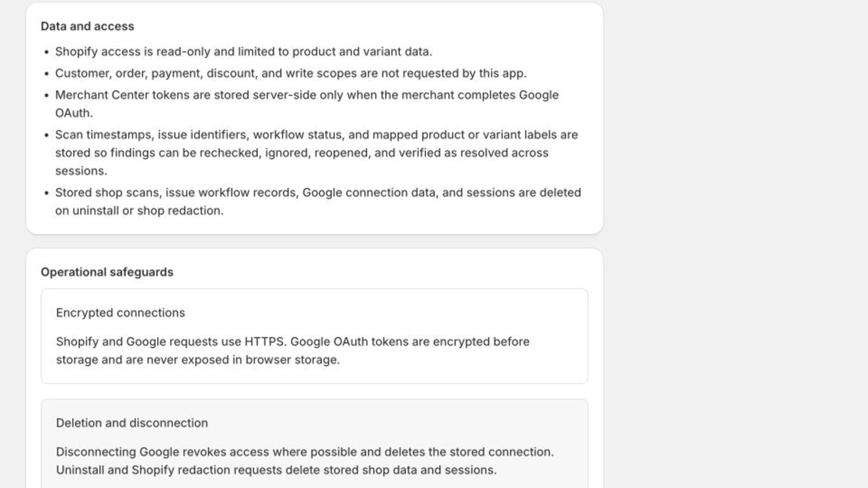The width and height of the screenshot is (868, 488).
Task: Click the HTTPS encryption description text
Action: tap(293, 350)
